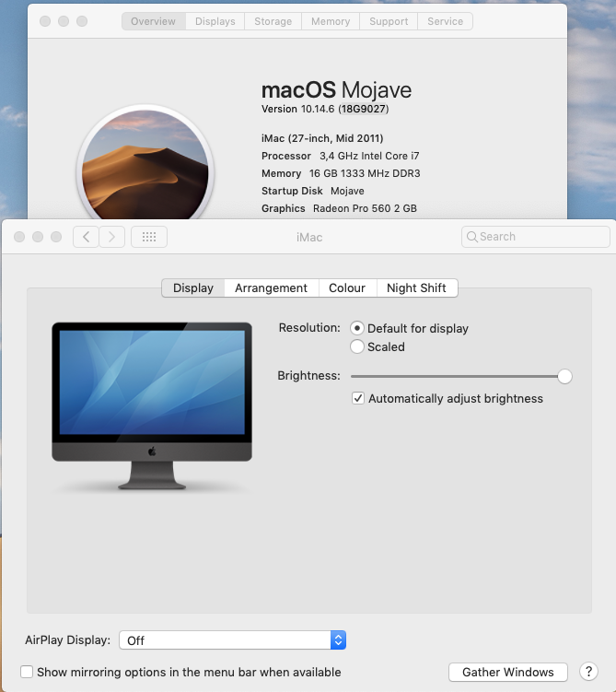Open Service tab in About This Mac
Viewport: 616px width, 692px height.
point(446,21)
